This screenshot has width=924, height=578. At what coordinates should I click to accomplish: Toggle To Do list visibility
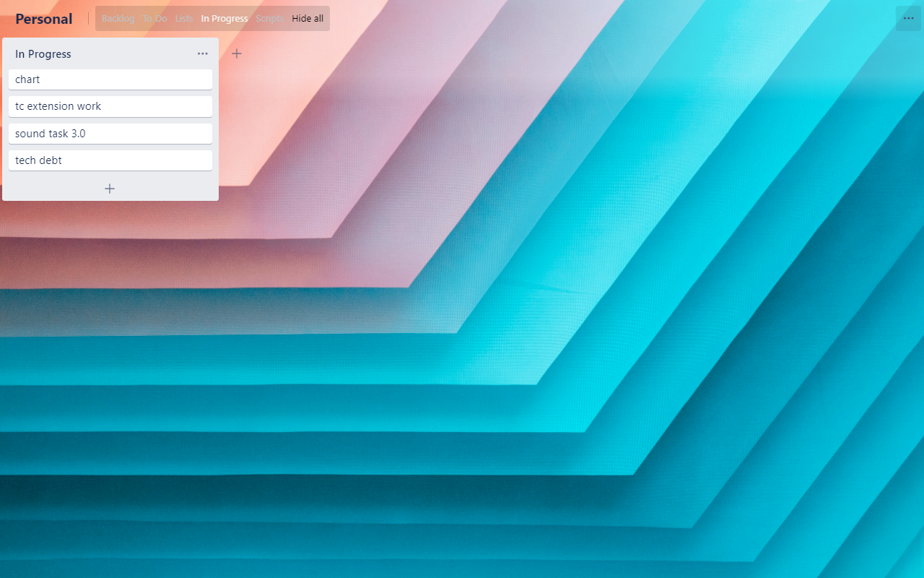point(154,19)
